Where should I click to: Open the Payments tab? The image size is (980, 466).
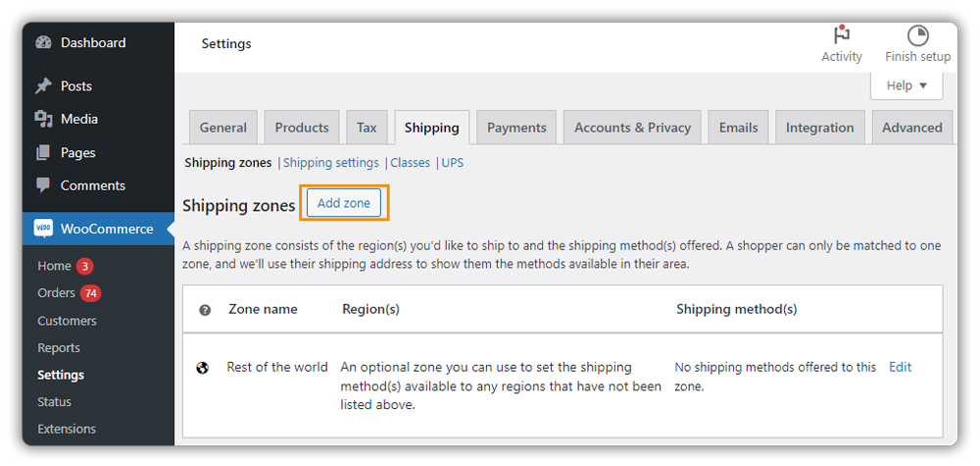point(516,128)
